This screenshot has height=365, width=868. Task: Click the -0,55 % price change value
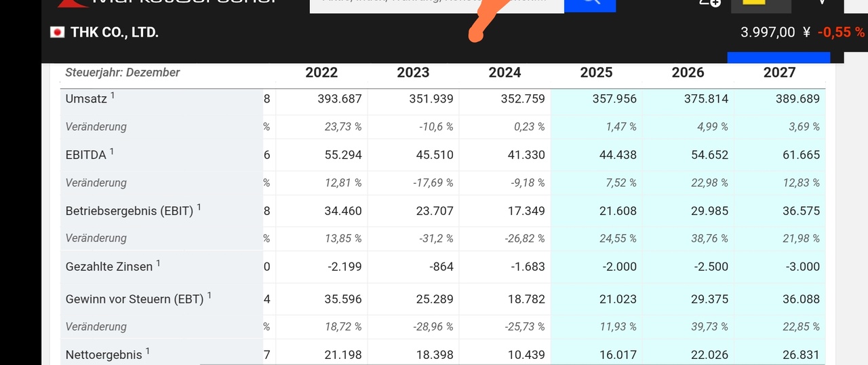pos(841,32)
